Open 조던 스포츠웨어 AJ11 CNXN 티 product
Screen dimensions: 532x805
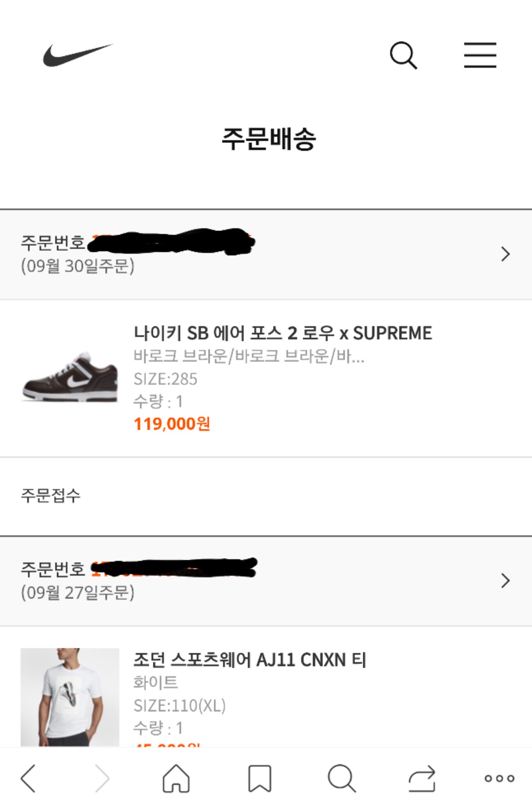click(x=250, y=660)
